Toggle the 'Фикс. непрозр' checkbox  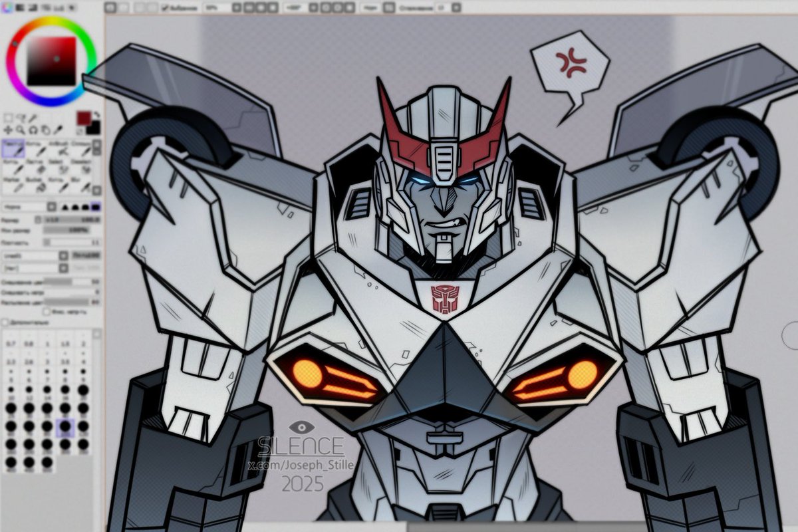[47, 312]
